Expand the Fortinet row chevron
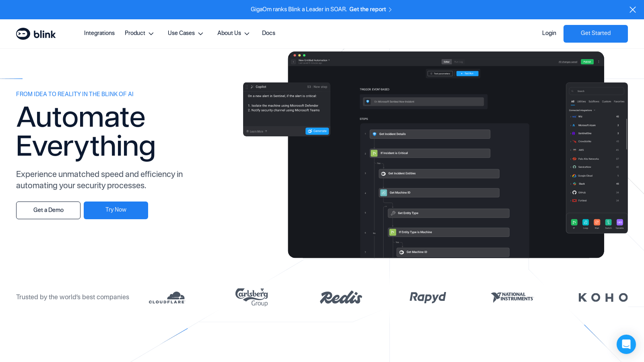Image resolution: width=644 pixels, height=362 pixels. (571, 201)
